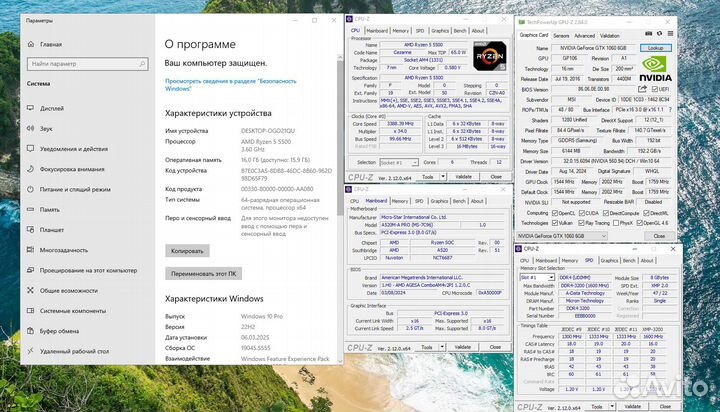Open Memory tab in CPU-Z CPU-tab window
The width and height of the screenshot is (720, 412).
400,31
